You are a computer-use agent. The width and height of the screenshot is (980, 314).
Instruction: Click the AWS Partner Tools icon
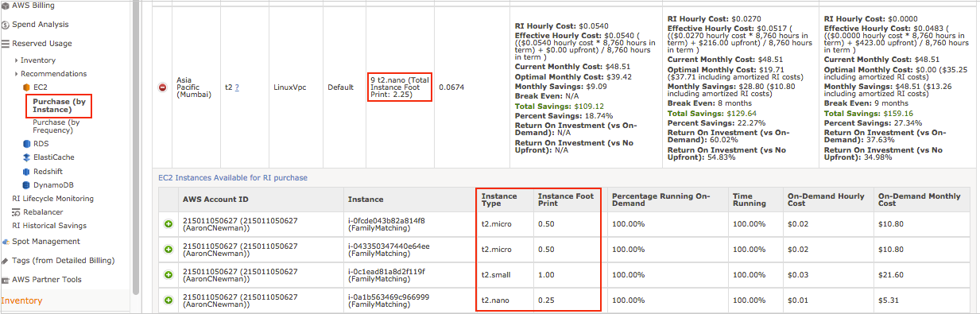[x=6, y=279]
